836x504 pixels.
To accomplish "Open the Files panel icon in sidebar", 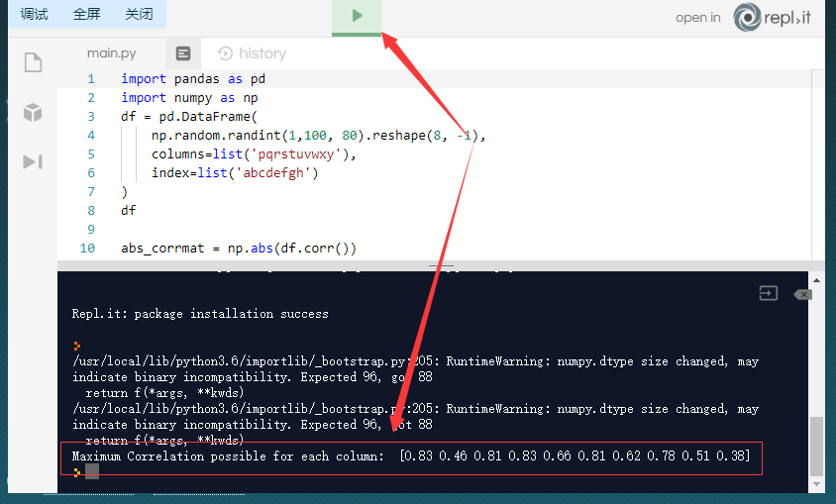I will click(33, 62).
